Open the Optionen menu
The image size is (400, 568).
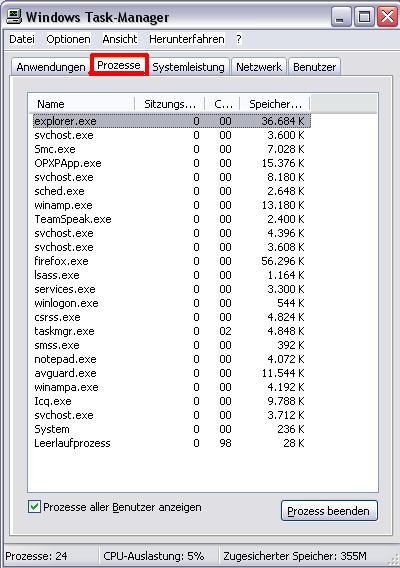pyautogui.click(x=68, y=39)
